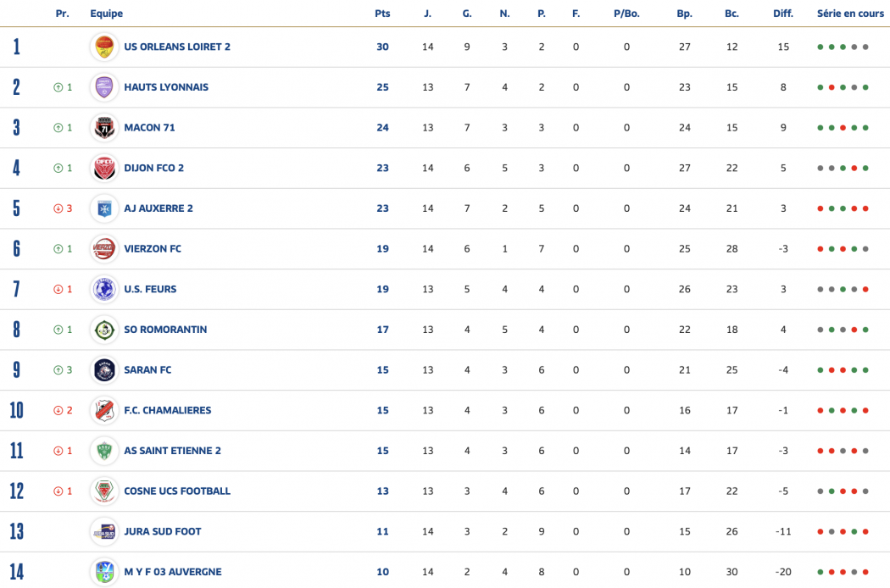The height and width of the screenshot is (588, 890).
Task: Click the F.C. Chamalieres club crest
Action: [104, 410]
